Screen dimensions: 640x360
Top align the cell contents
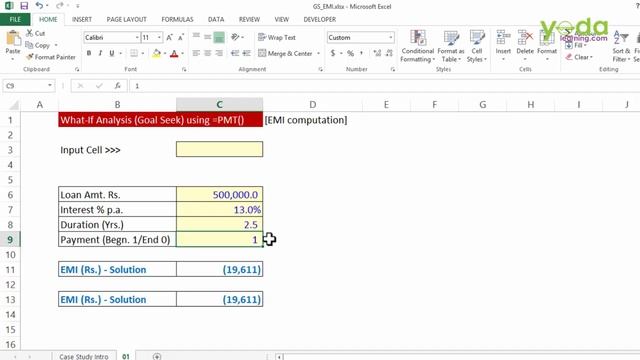coord(196,37)
